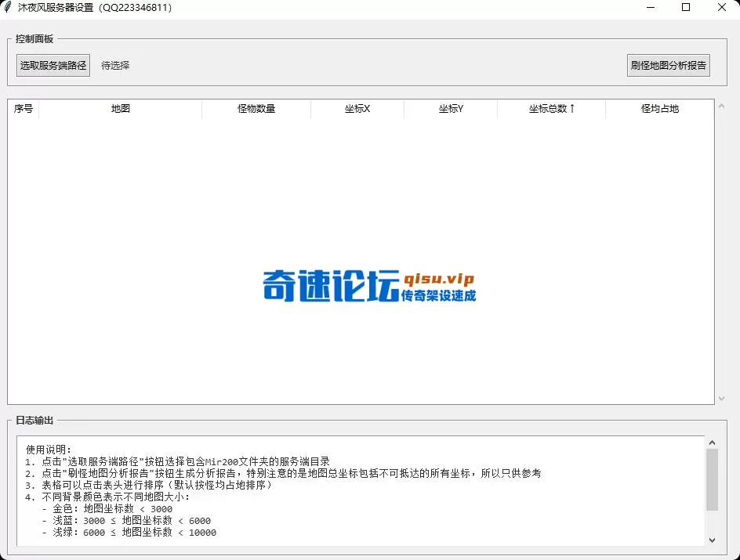Click the table scrollbar down arrow
740x560 pixels.
723,399
